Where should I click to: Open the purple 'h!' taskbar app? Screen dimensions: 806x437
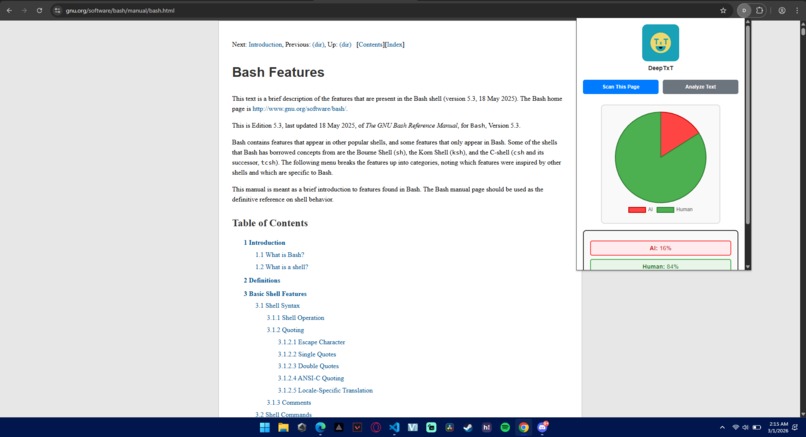coord(486,427)
